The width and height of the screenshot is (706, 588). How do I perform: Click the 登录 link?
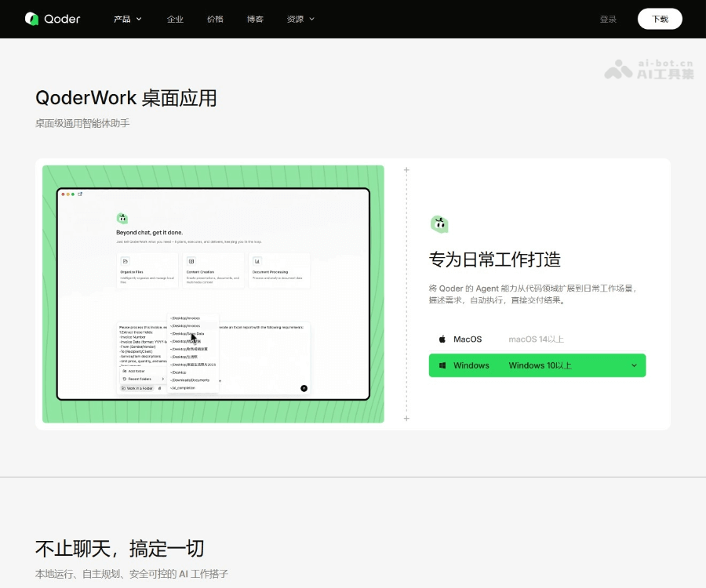pyautogui.click(x=608, y=19)
